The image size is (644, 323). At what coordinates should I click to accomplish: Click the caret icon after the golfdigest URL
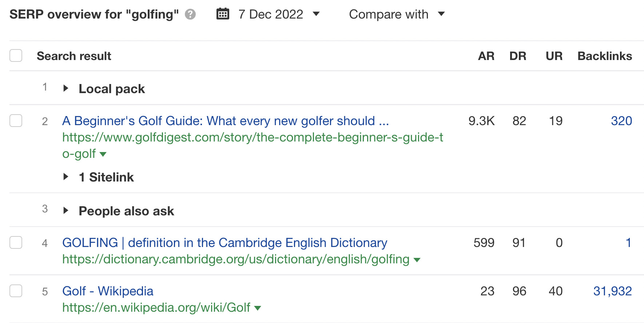click(103, 155)
